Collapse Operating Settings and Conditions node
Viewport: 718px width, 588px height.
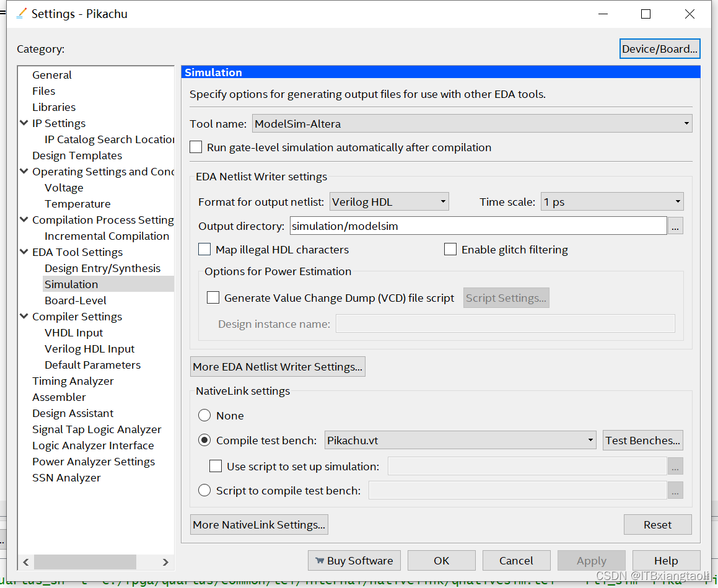click(24, 171)
